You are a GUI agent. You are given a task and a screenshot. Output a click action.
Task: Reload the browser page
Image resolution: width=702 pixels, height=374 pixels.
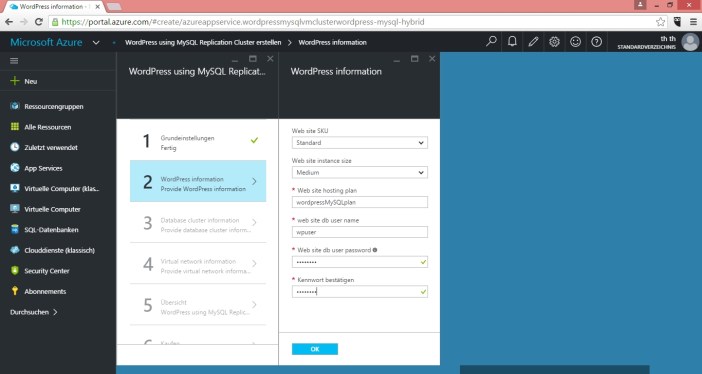coord(39,22)
